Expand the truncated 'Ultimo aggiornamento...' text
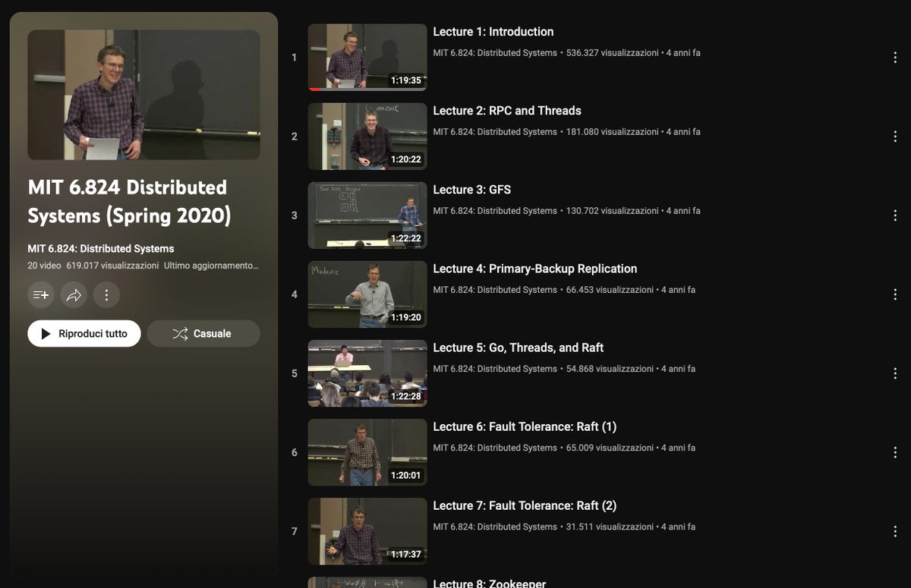This screenshot has height=588, width=911. point(211,266)
